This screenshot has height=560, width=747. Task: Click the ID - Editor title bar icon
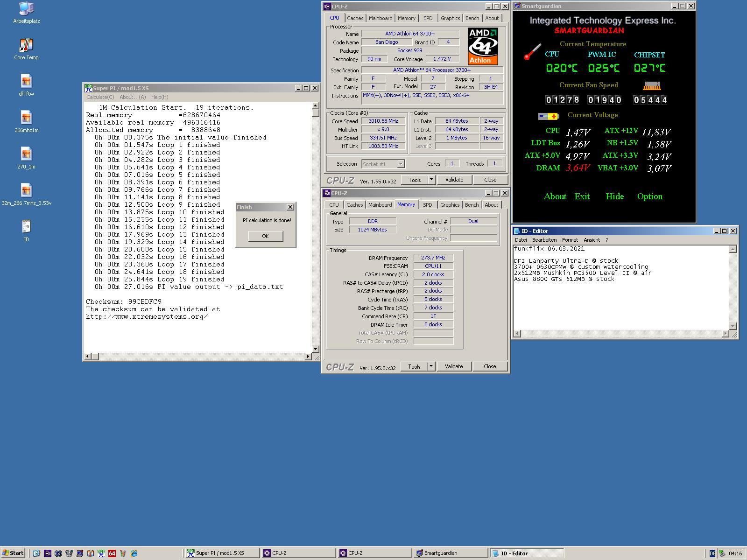pos(516,231)
